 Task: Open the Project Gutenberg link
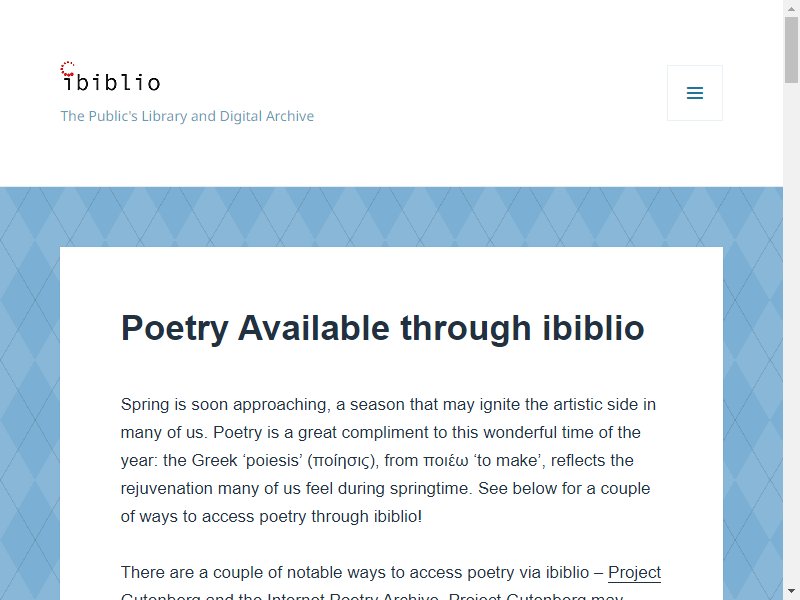(x=634, y=572)
